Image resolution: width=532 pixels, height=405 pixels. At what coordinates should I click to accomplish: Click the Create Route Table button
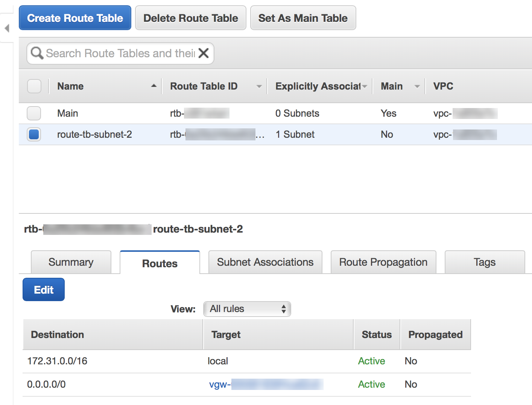coord(75,18)
